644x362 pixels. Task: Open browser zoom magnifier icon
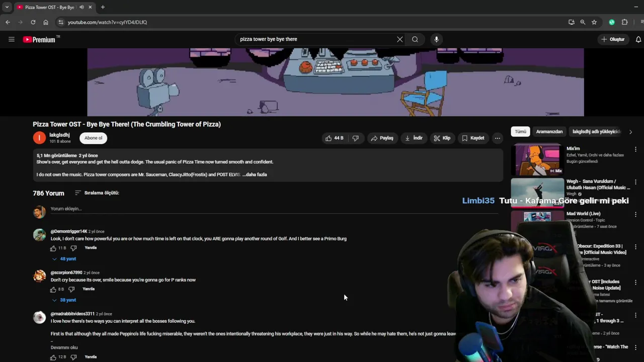583,22
